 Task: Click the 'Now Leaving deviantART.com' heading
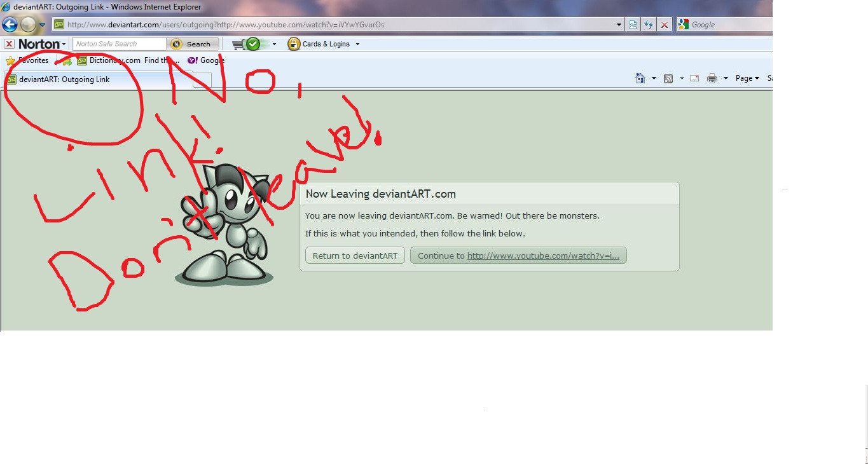[x=381, y=194]
